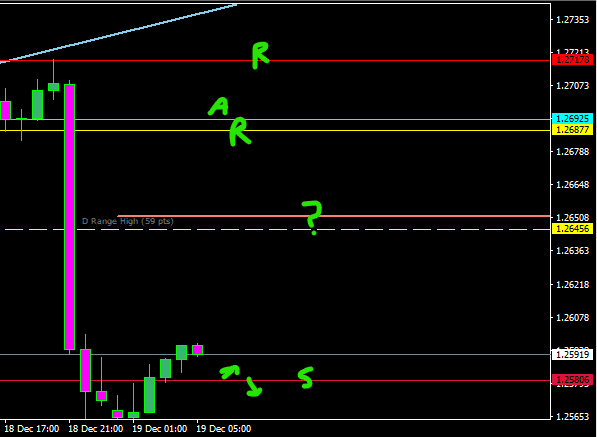
Task: Click the cyan 1.26925 price tag
Action: pos(572,119)
